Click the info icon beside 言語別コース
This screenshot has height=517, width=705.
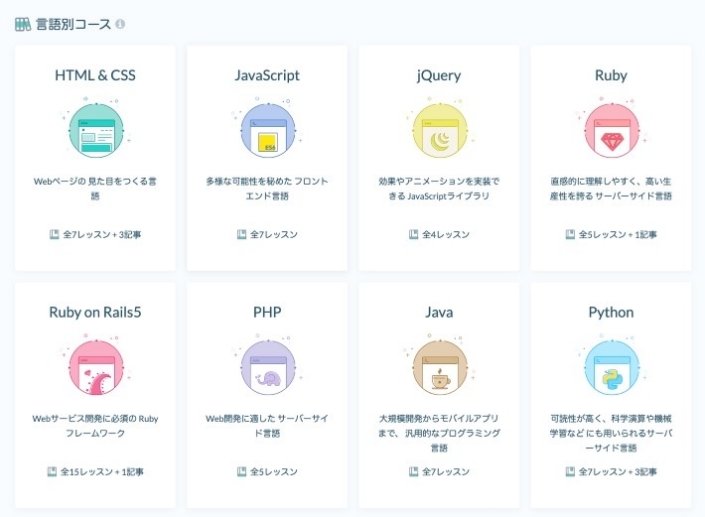tap(120, 24)
